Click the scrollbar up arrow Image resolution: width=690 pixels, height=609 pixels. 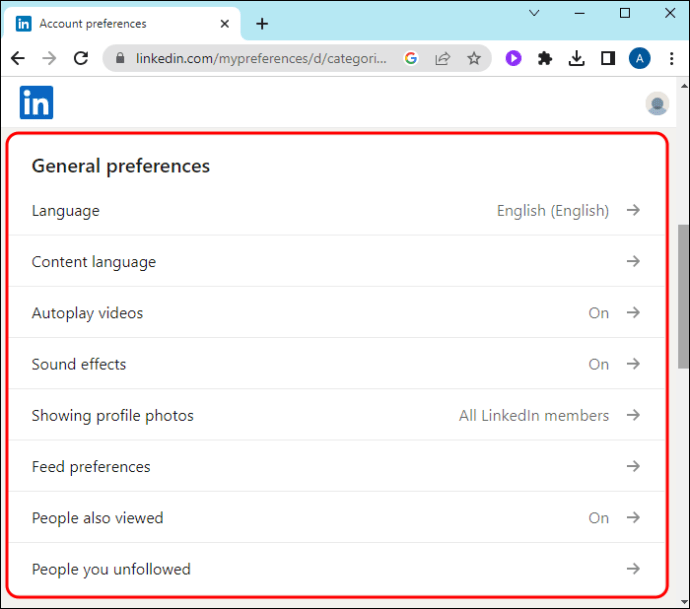684,86
